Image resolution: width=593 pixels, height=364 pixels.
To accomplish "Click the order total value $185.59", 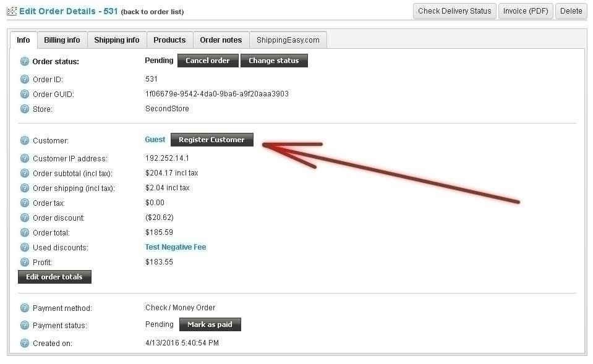I will (159, 232).
